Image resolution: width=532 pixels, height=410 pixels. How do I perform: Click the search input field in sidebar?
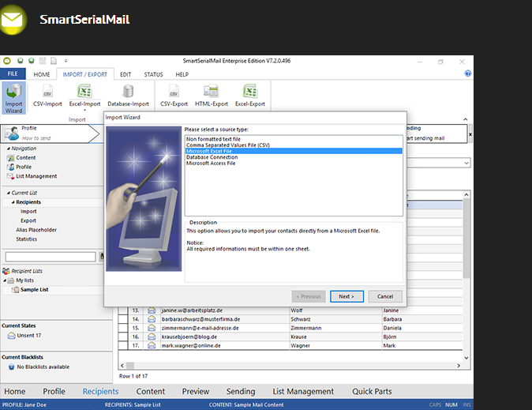[51, 257]
